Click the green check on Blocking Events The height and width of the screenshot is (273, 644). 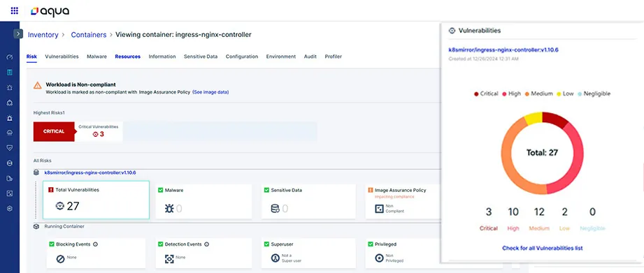52,244
